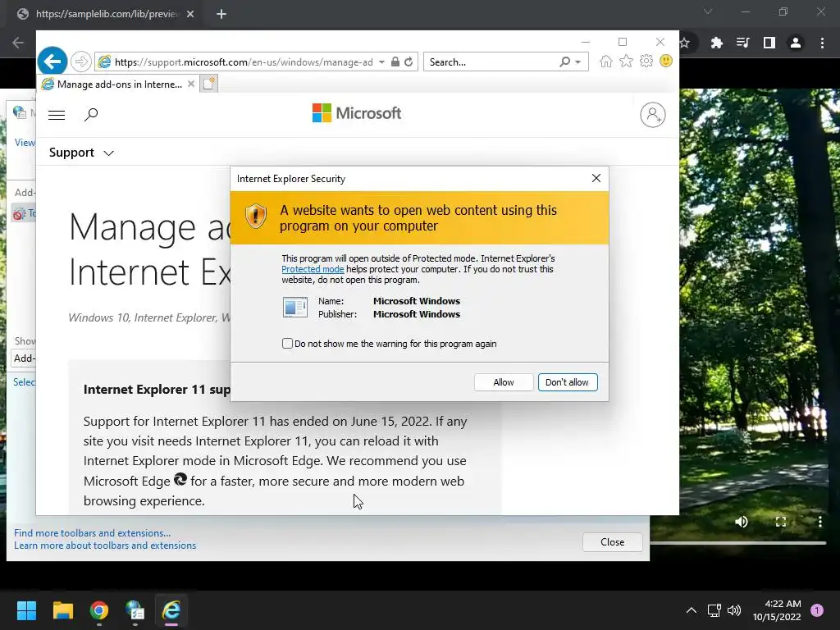Open the video more options menu
The width and height of the screenshot is (840, 630).
pos(819,521)
